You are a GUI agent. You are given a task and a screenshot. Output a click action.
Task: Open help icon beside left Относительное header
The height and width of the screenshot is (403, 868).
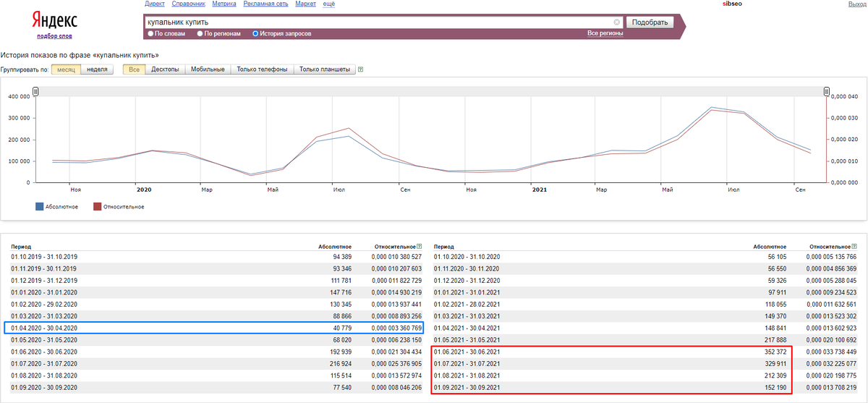419,247
